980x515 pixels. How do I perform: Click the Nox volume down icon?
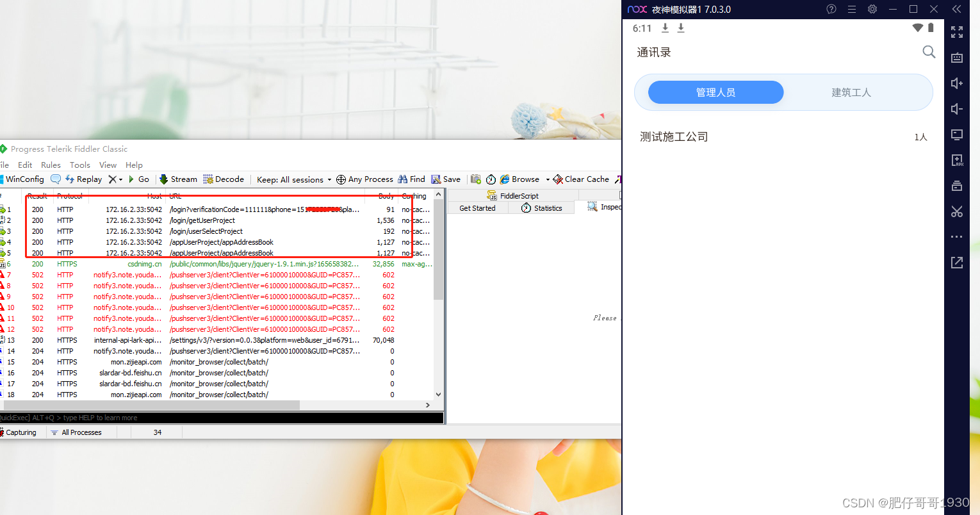click(957, 109)
